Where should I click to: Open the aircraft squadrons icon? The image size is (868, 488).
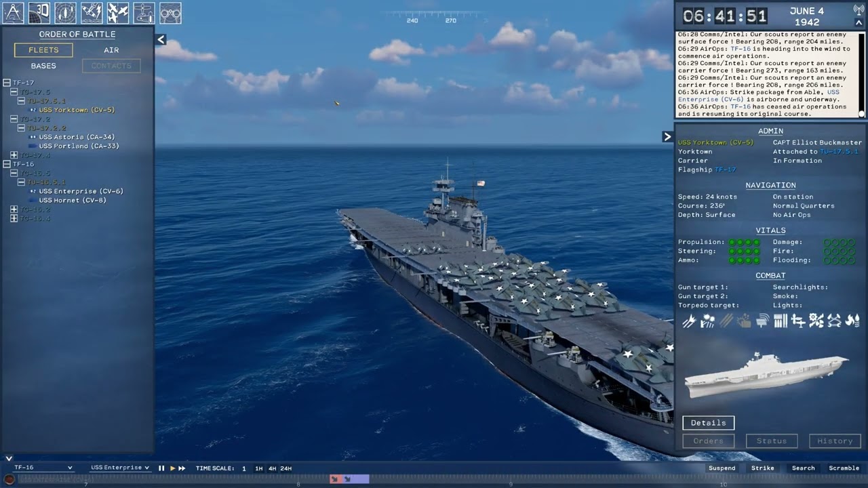(x=118, y=12)
